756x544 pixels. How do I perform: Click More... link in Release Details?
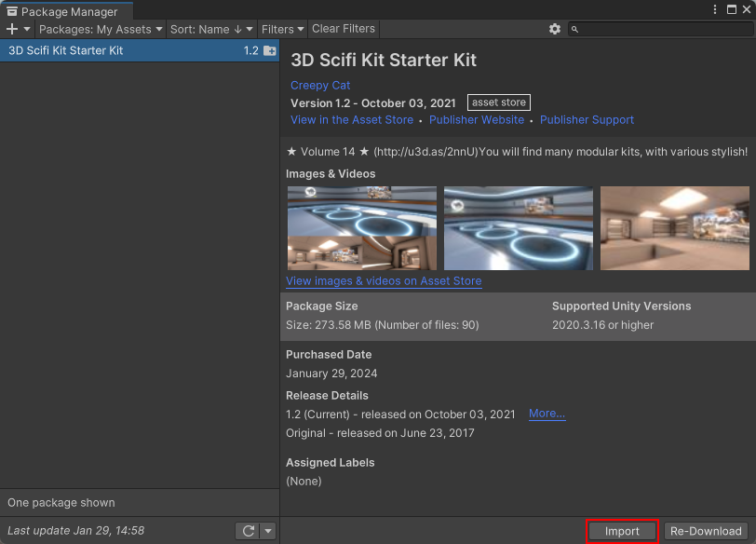point(547,414)
